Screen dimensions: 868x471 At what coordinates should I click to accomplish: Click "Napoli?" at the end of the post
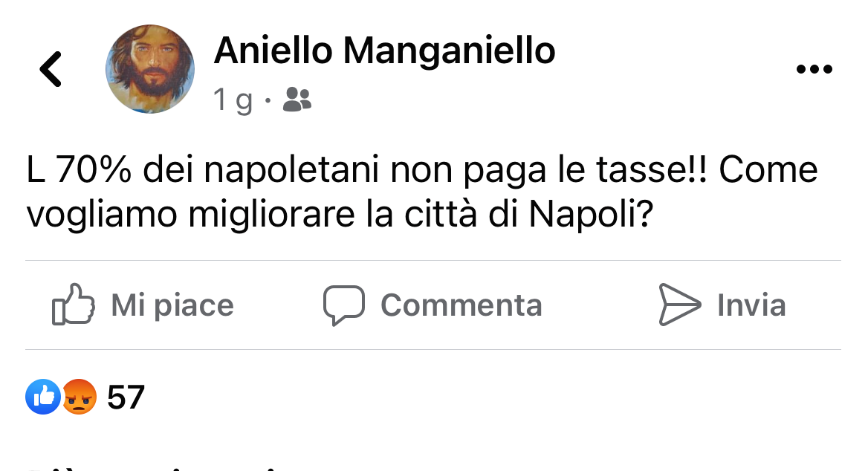click(591, 214)
